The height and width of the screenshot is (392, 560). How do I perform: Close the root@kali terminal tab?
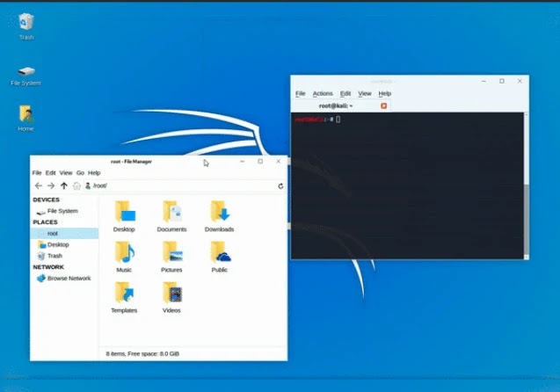(x=384, y=106)
